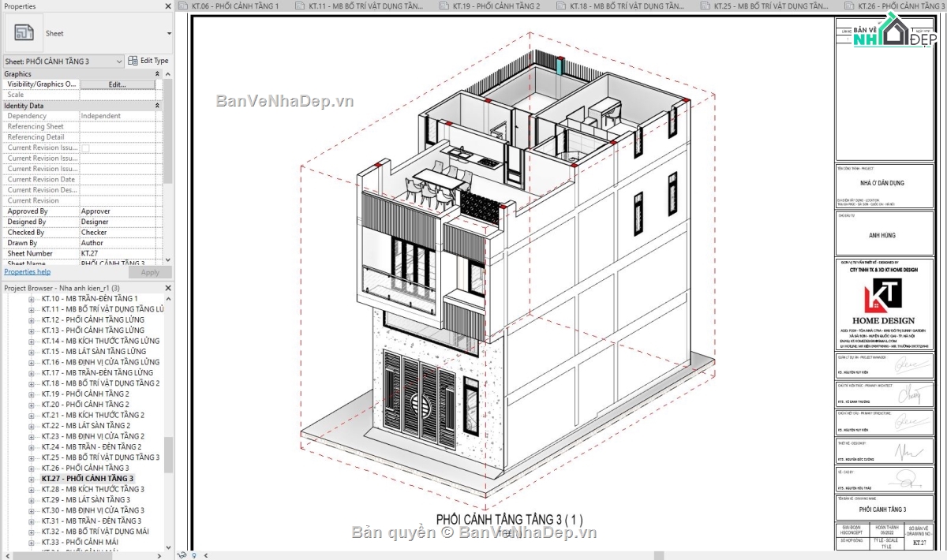Select KT.28 - MB KÍCH THƯỚC TẦNG 3 sheet
Image resolution: width=947 pixels, height=560 pixels.
pos(93,489)
